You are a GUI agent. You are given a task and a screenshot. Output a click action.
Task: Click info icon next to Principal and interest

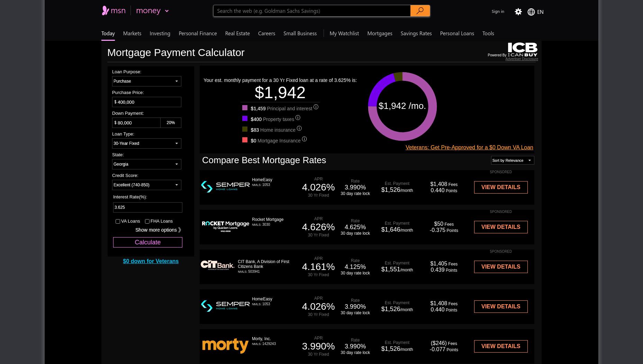[x=316, y=107]
